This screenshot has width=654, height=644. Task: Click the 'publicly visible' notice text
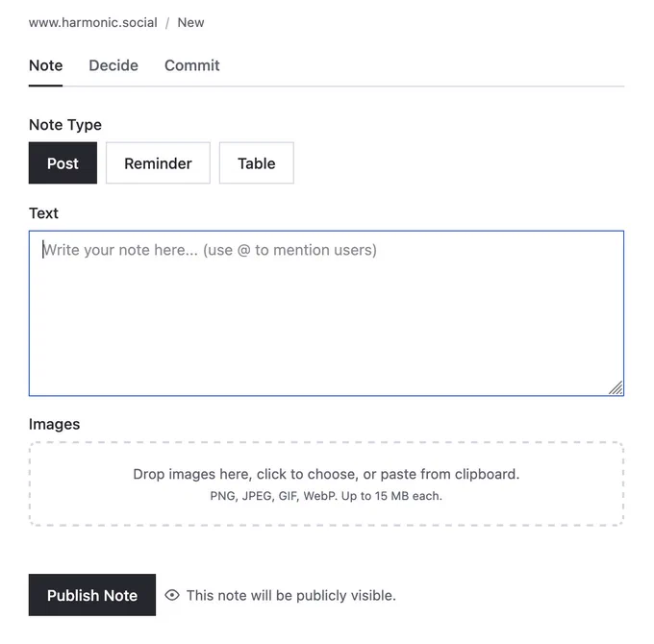291,595
